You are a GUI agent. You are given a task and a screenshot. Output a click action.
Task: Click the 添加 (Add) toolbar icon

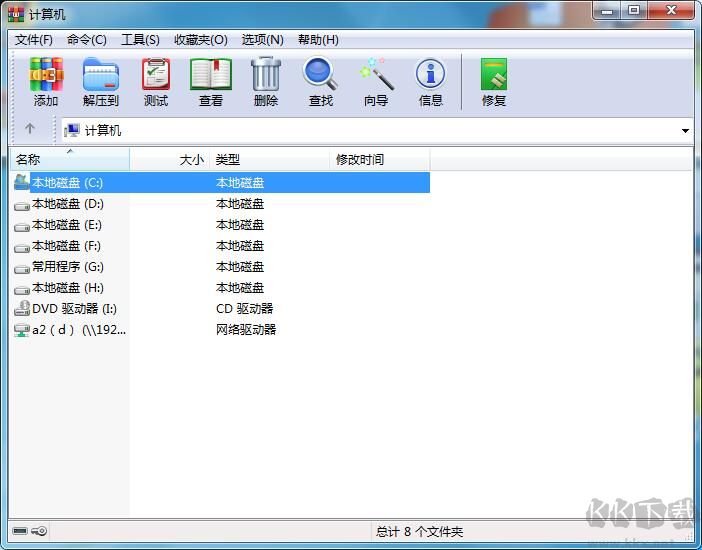coord(46,81)
